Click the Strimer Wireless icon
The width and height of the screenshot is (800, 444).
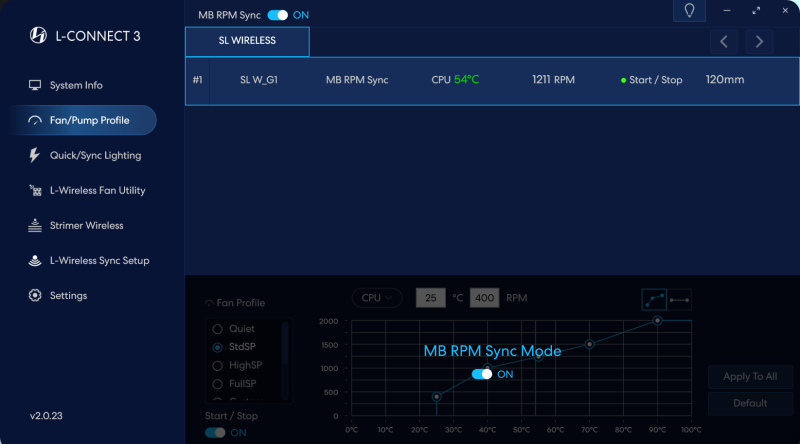click(35, 226)
